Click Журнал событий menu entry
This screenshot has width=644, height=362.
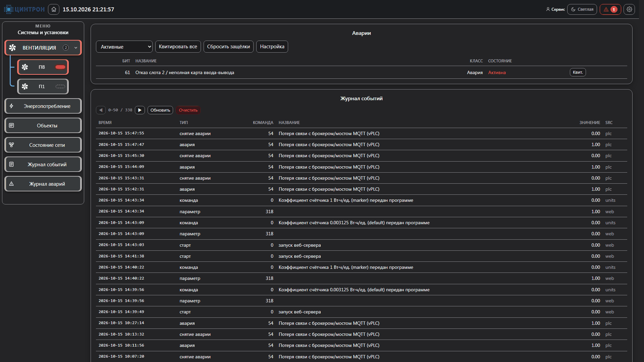pos(43,164)
